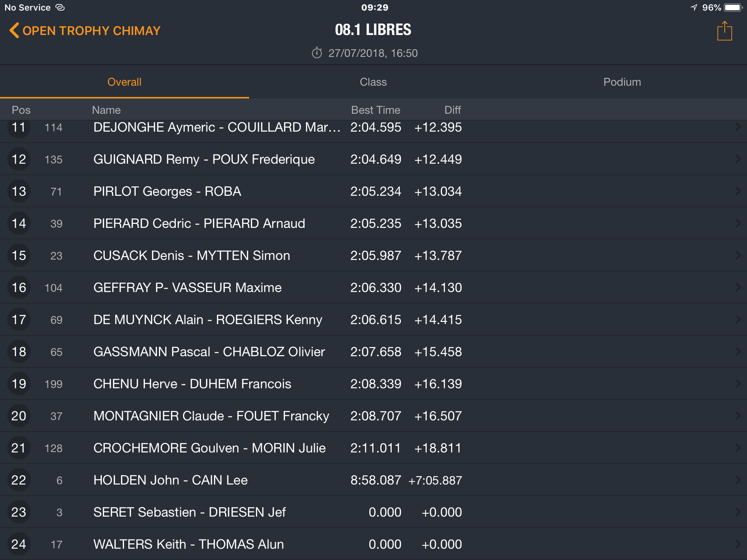Go back to OPEN TROPHY CHIMAY
747x560 pixels.
[85, 31]
